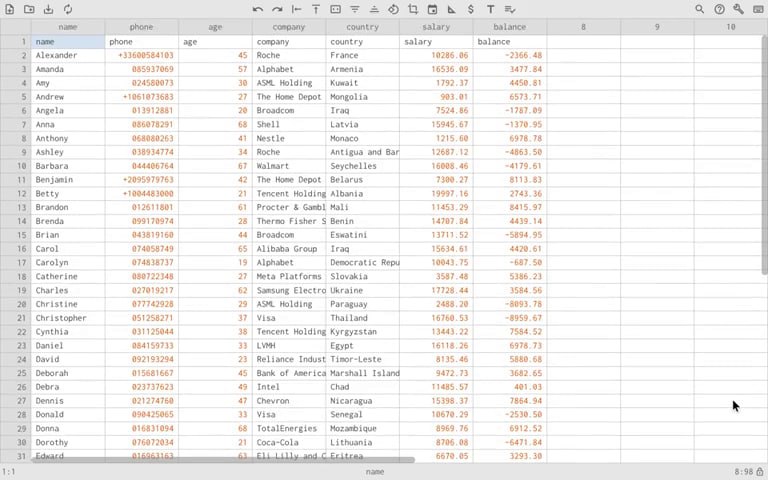Click name cell 'Benjamin'
Screen dimensions: 768x480
[68, 179]
